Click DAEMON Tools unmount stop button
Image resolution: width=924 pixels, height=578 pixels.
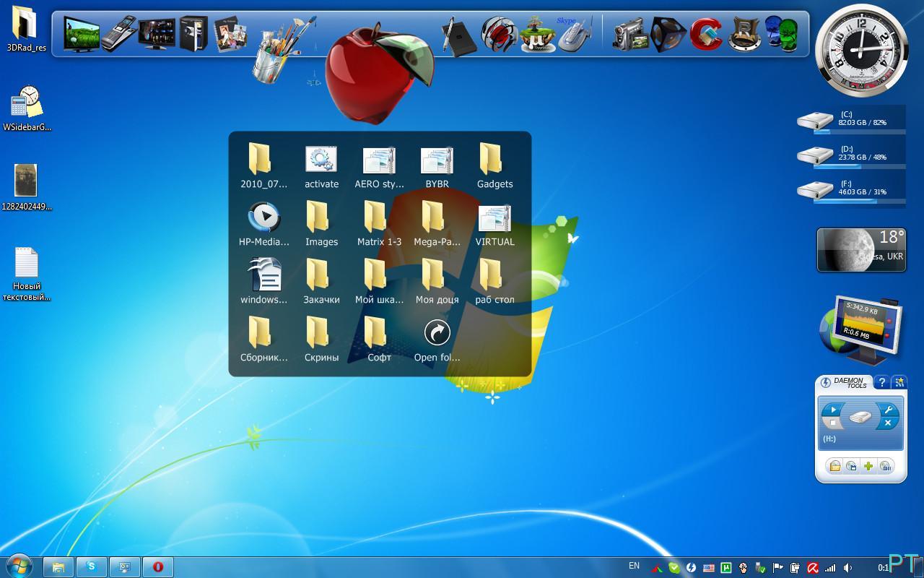[x=832, y=423]
